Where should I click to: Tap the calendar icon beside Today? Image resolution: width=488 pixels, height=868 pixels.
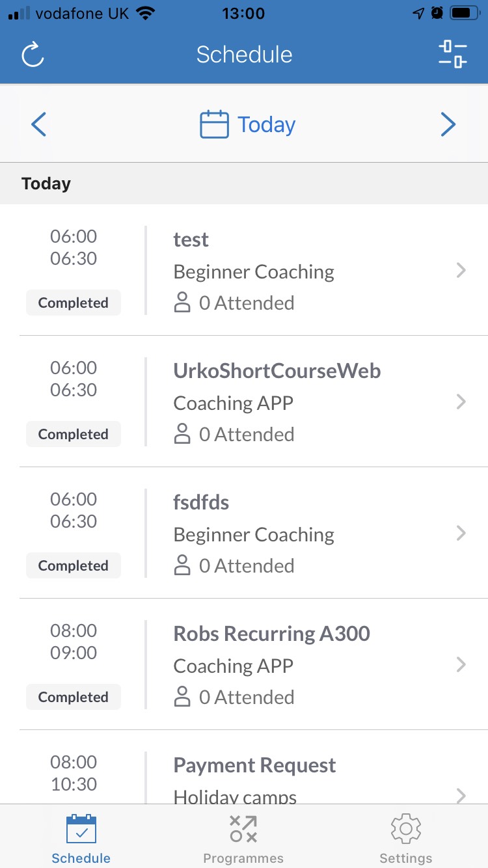[x=214, y=124]
